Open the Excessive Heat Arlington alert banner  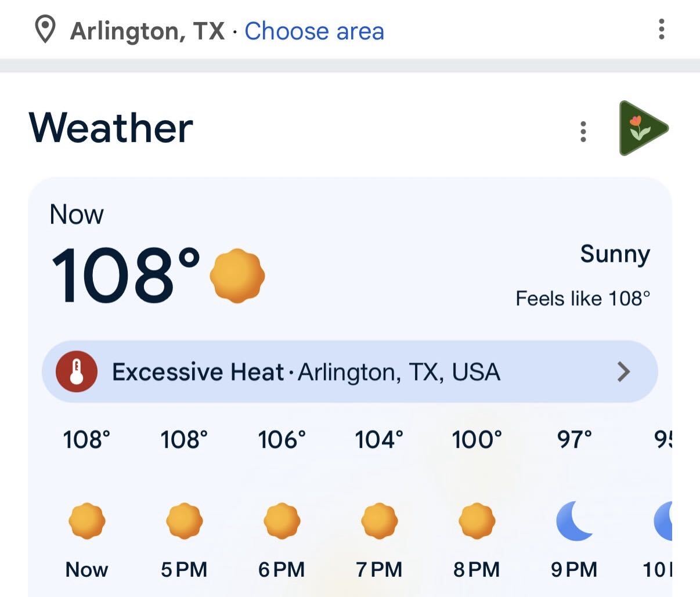click(350, 372)
